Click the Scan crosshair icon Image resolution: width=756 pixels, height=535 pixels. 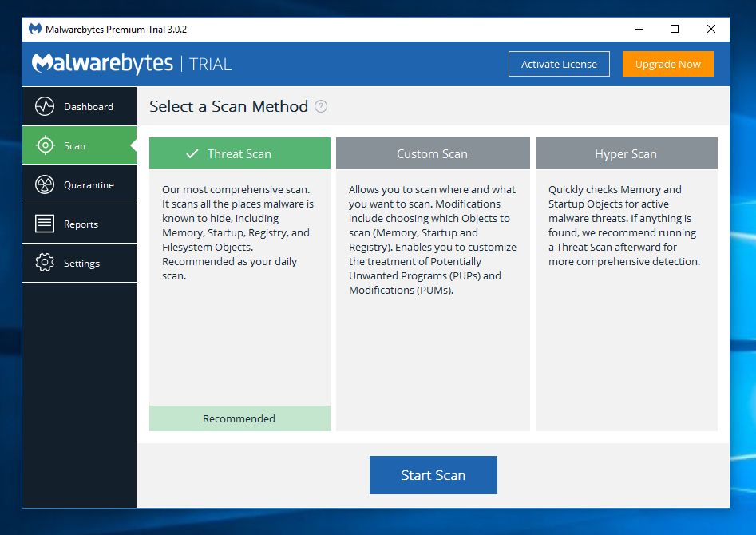coord(45,145)
